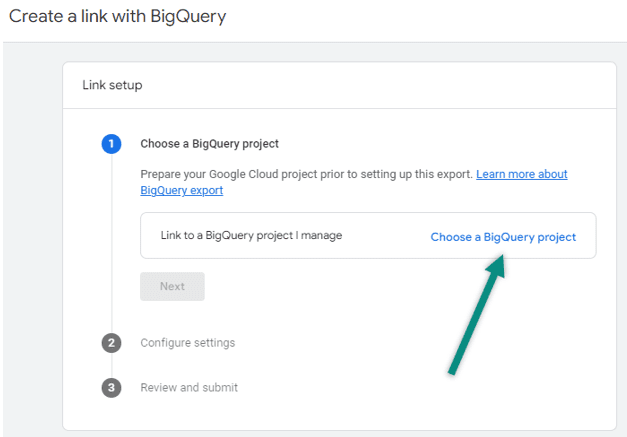Click the gray step 3 circle icon

[111, 388]
